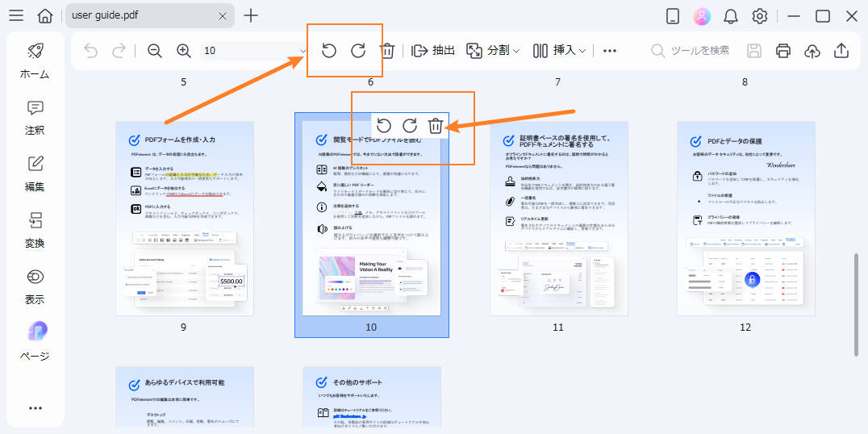The image size is (868, 434).
Task: Show more toolbar options
Action: tap(610, 50)
